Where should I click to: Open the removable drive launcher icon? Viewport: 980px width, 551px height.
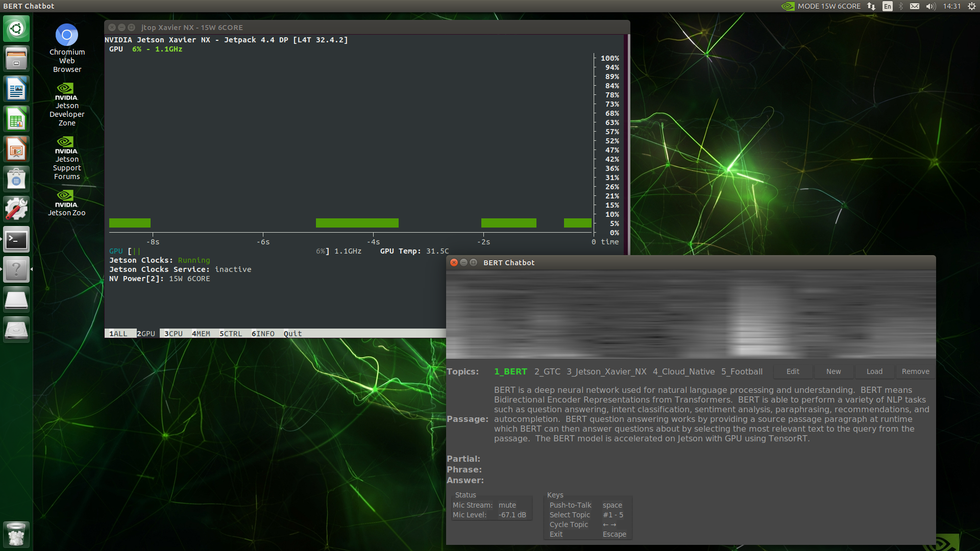coord(16,299)
